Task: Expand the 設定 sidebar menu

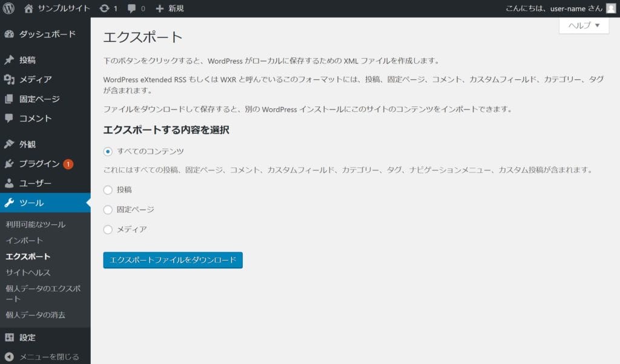Action: [x=27, y=337]
